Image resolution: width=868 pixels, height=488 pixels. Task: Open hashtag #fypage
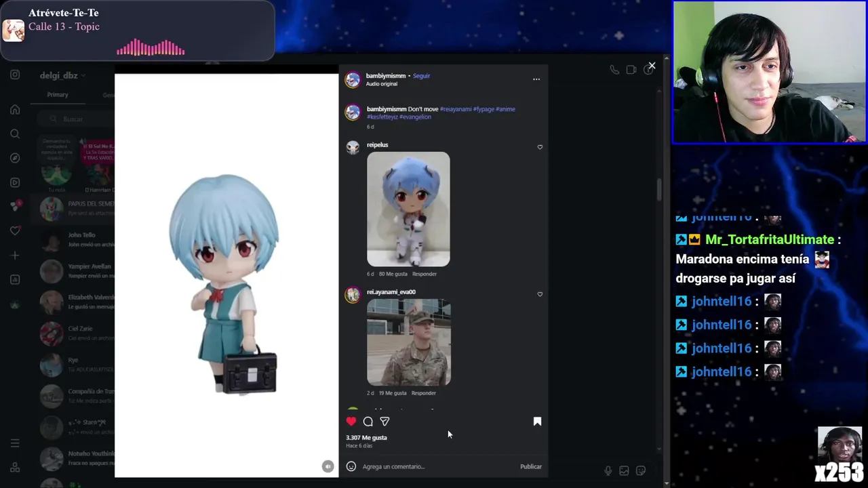[x=484, y=109]
